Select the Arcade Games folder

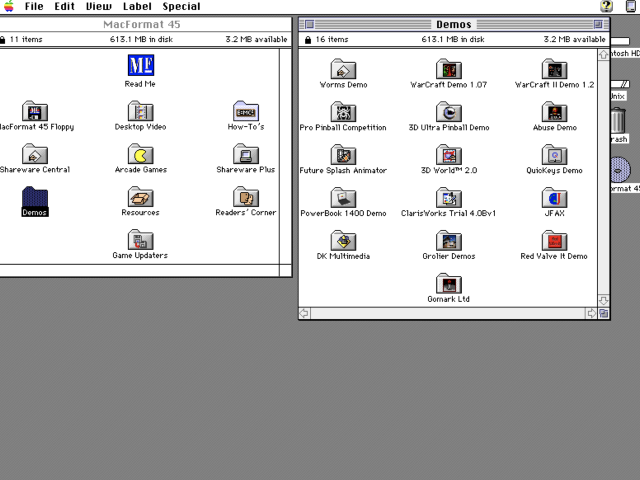point(140,154)
